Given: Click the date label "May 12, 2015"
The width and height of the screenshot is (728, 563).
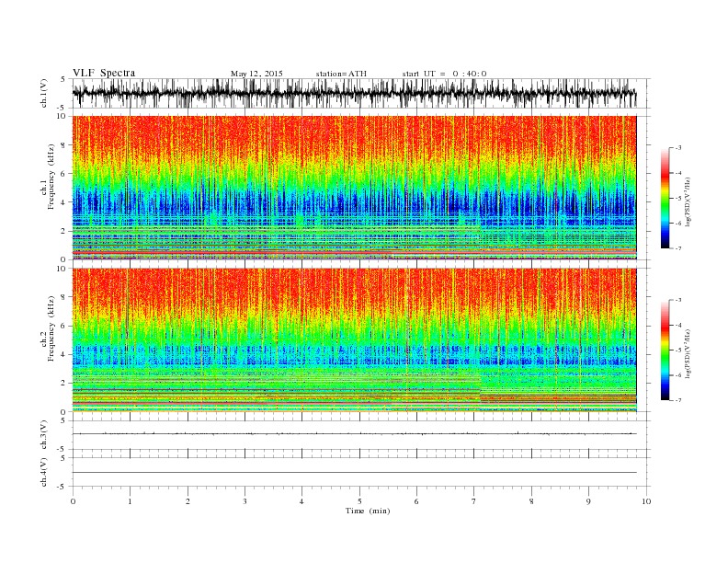Looking at the screenshot, I should tap(256, 74).
